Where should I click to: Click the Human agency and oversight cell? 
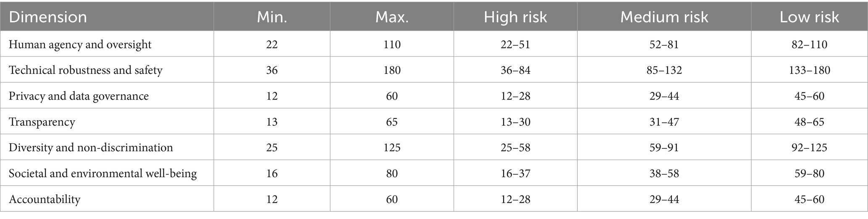[80, 44]
